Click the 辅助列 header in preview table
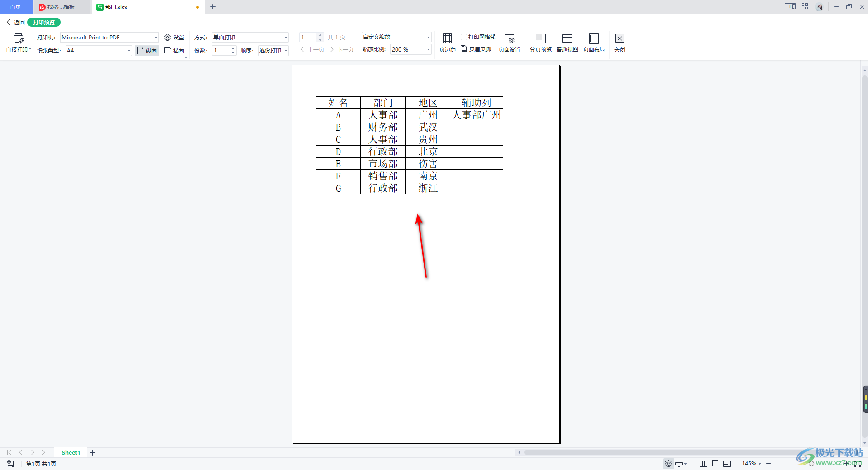 pyautogui.click(x=476, y=103)
